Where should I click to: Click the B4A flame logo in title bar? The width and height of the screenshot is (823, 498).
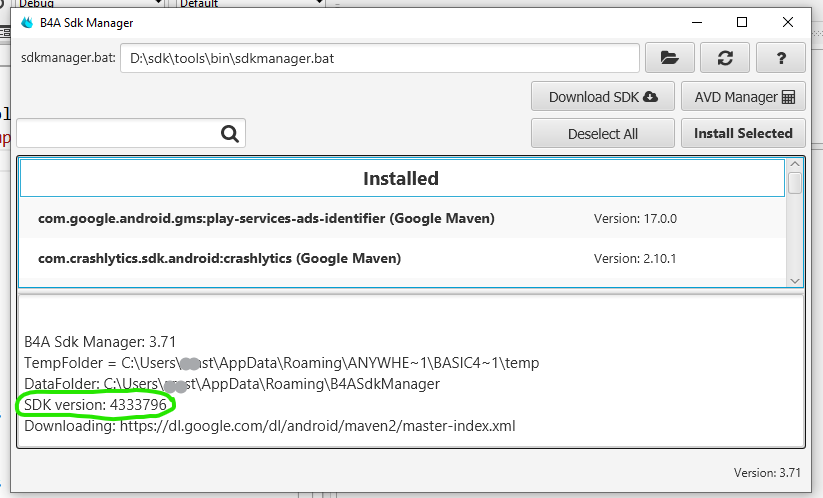point(27,22)
